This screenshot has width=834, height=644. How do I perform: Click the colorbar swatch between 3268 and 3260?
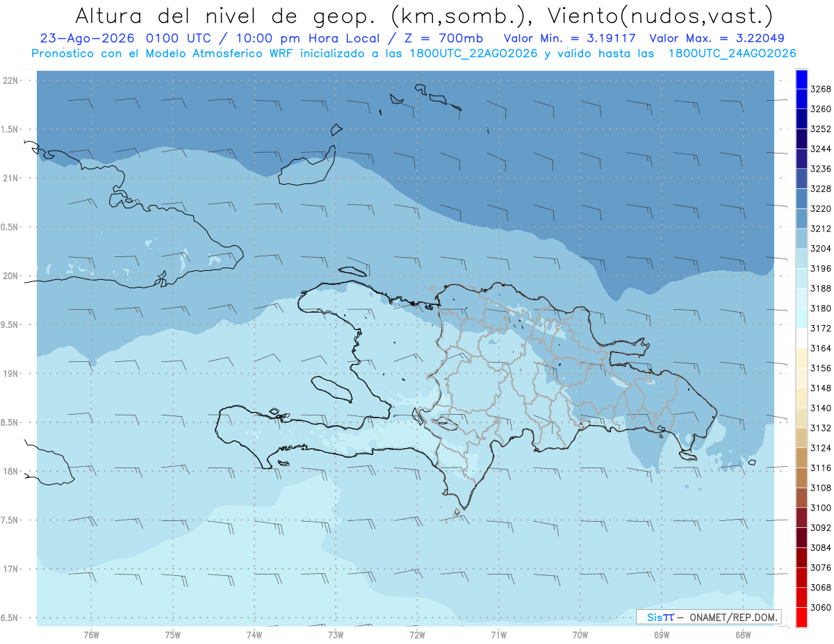point(801,98)
